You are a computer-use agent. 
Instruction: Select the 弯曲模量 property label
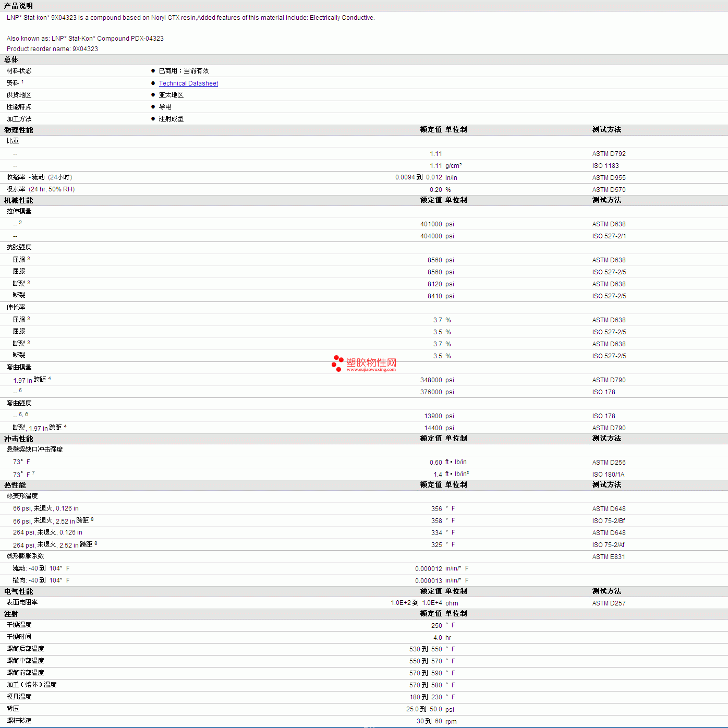tap(19, 367)
